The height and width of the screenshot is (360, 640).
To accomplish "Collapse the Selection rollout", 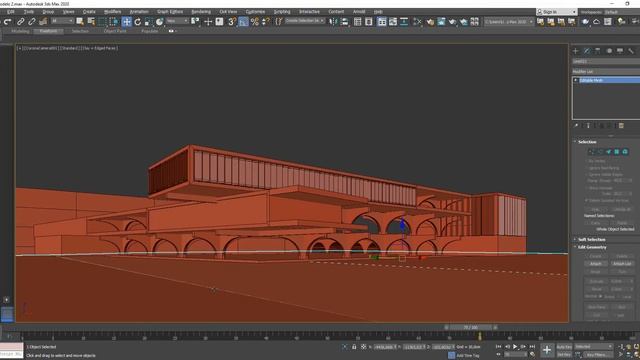I will (587, 142).
